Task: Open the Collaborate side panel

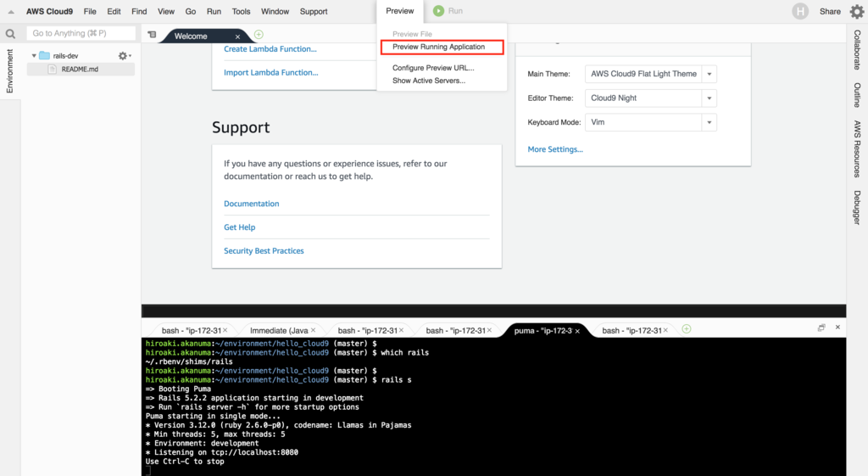Action: coord(857,50)
